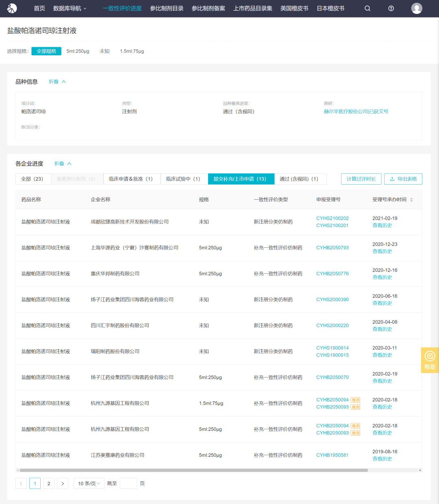Collapse the 品种信息 section

[57, 82]
